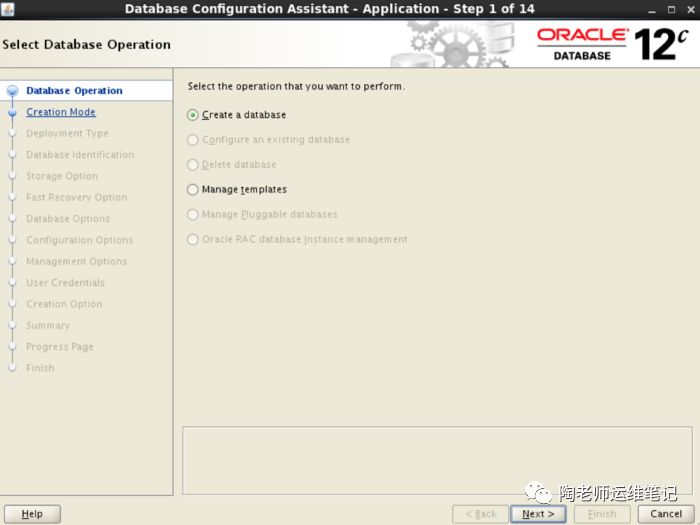Minimize the Database Configuration Assistant window
The height and width of the screenshot is (525, 700).
pyautogui.click(x=652, y=10)
